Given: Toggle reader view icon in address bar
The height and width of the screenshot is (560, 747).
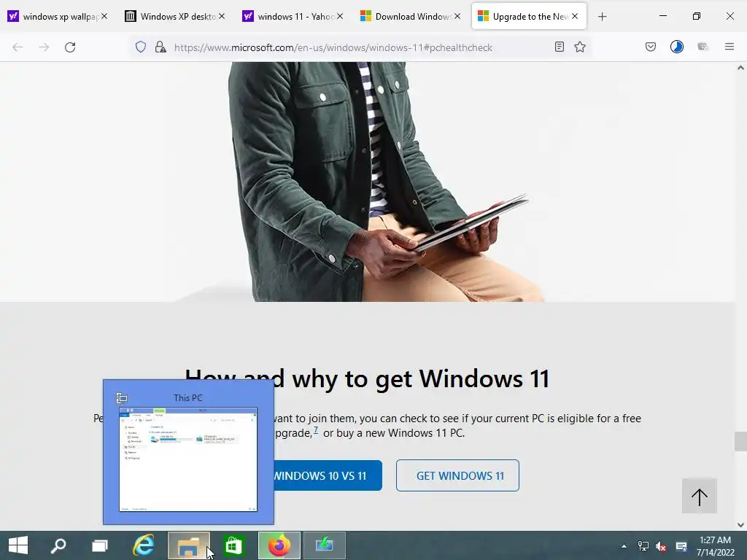Looking at the screenshot, I should coord(560,47).
